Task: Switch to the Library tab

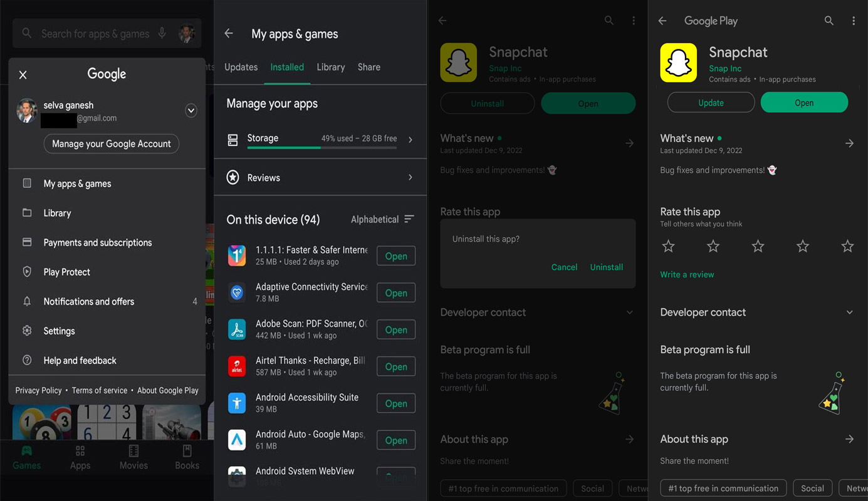Action: 331,67
